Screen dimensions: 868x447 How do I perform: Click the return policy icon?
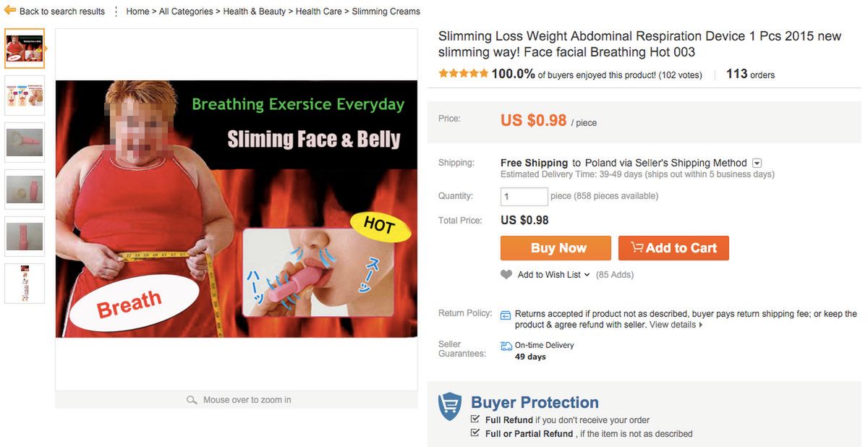click(506, 315)
